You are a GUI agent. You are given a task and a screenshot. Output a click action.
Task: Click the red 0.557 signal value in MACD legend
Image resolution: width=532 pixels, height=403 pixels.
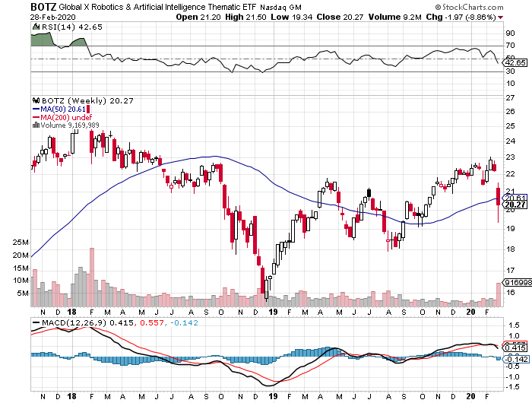coord(151,322)
